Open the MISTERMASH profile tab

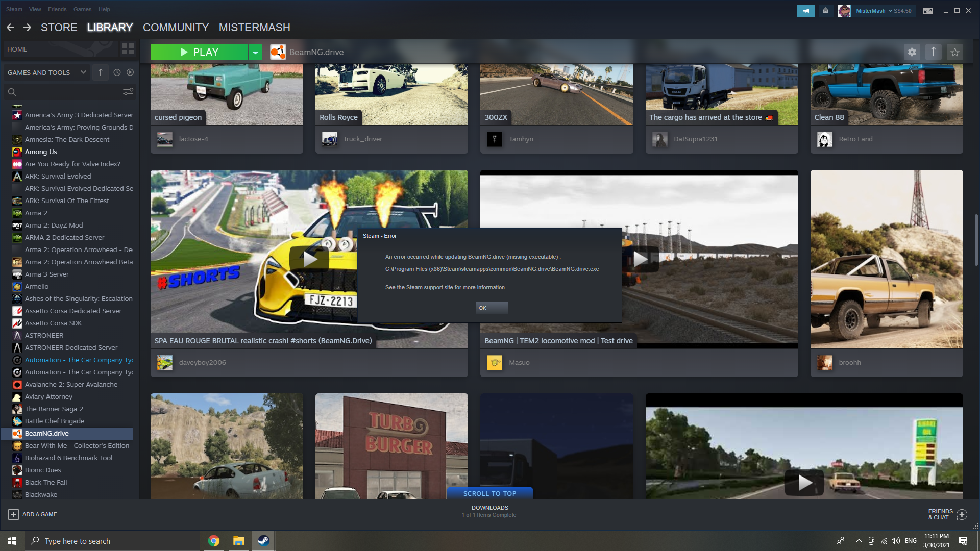click(254, 28)
